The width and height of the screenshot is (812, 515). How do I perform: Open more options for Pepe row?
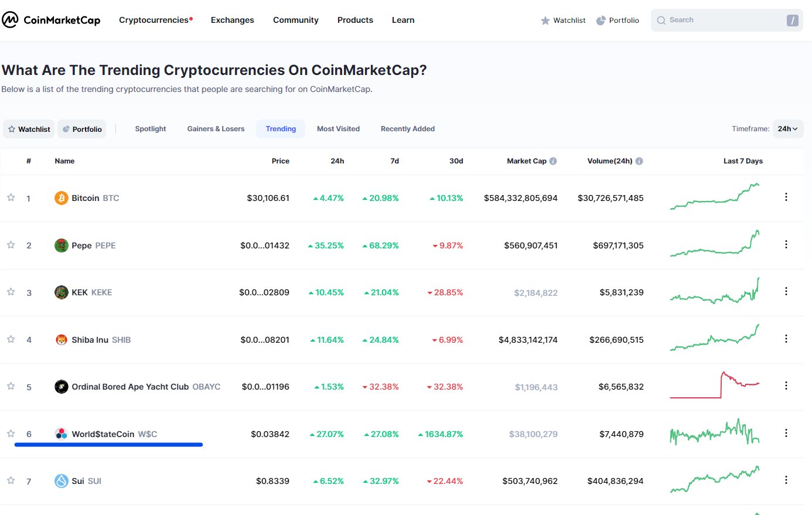click(786, 244)
